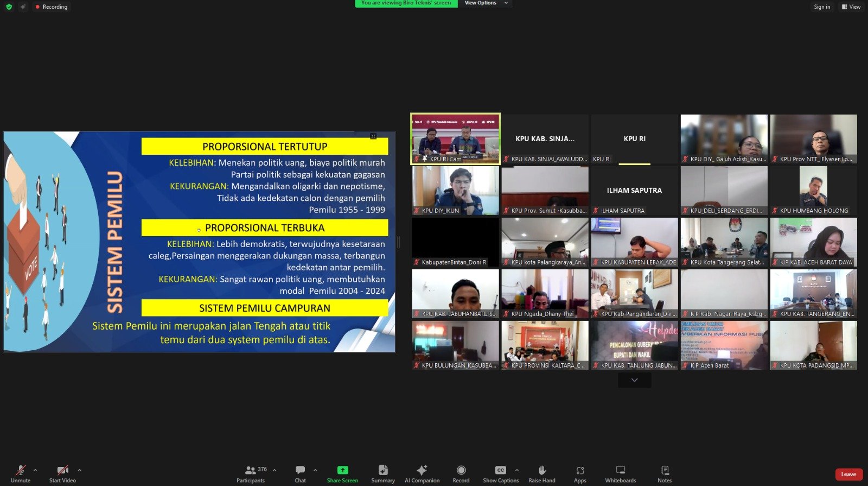868x486 pixels.
Task: Launch AI Companion
Action: pos(422,473)
